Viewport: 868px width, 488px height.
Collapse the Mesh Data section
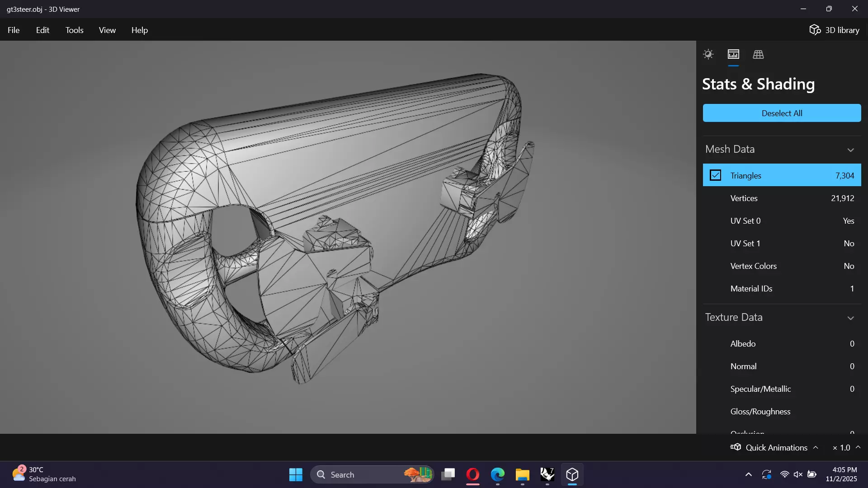[850, 150]
